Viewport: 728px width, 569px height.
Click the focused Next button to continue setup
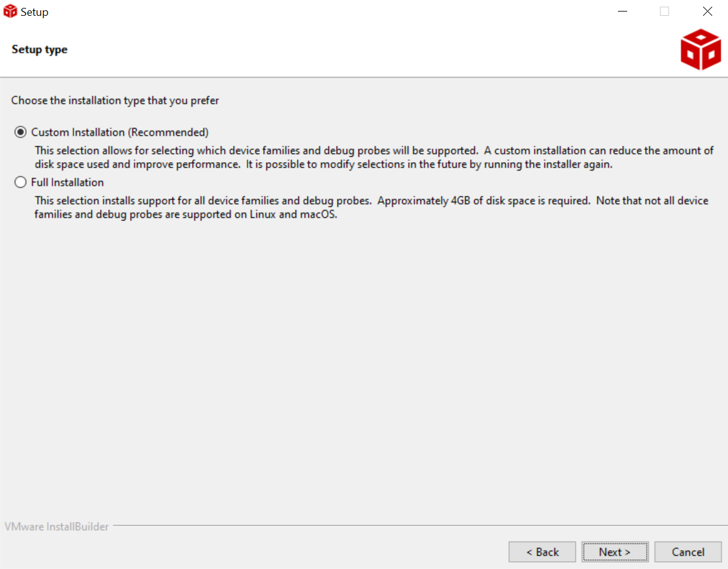[x=615, y=552]
